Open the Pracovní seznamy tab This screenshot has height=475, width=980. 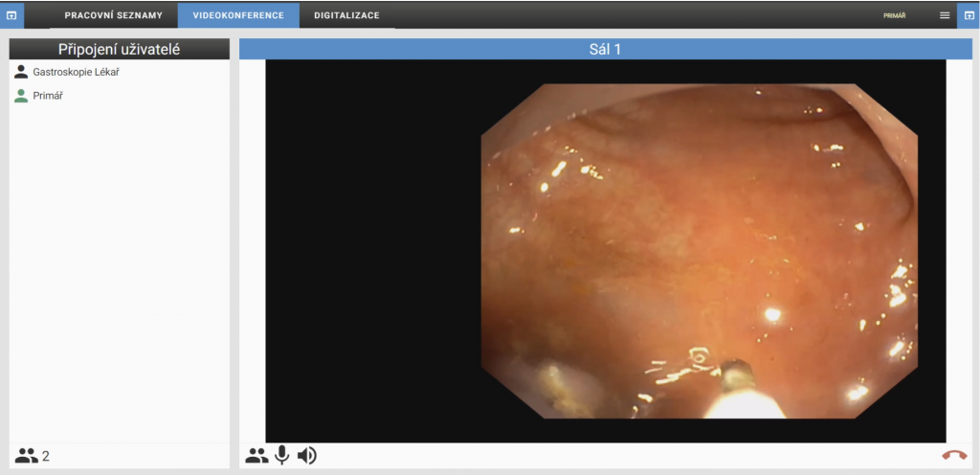pos(114,15)
